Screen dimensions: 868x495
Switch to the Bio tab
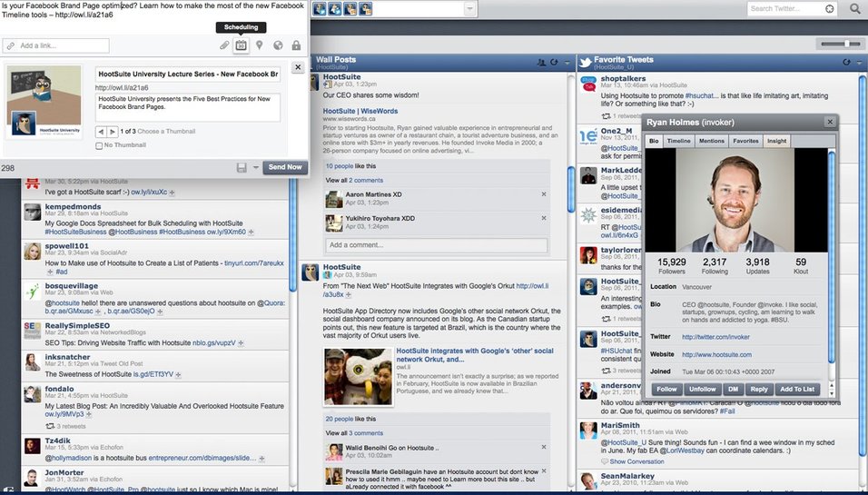(654, 141)
